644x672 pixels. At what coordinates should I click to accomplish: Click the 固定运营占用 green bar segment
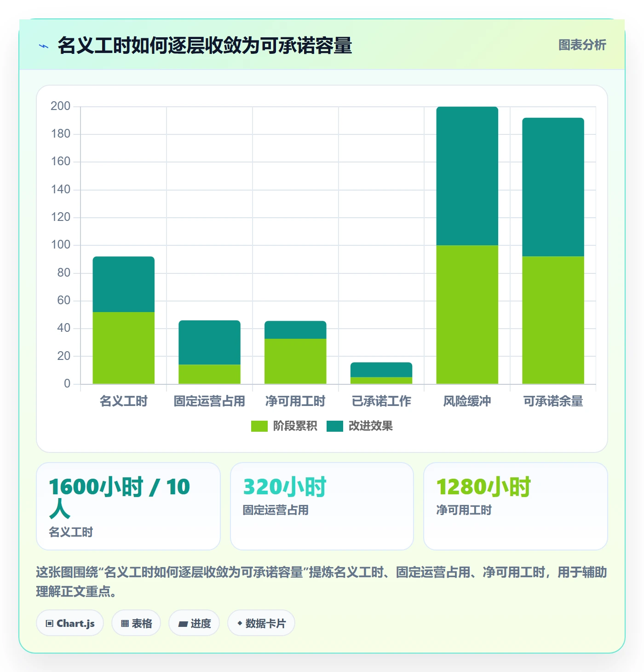209,374
